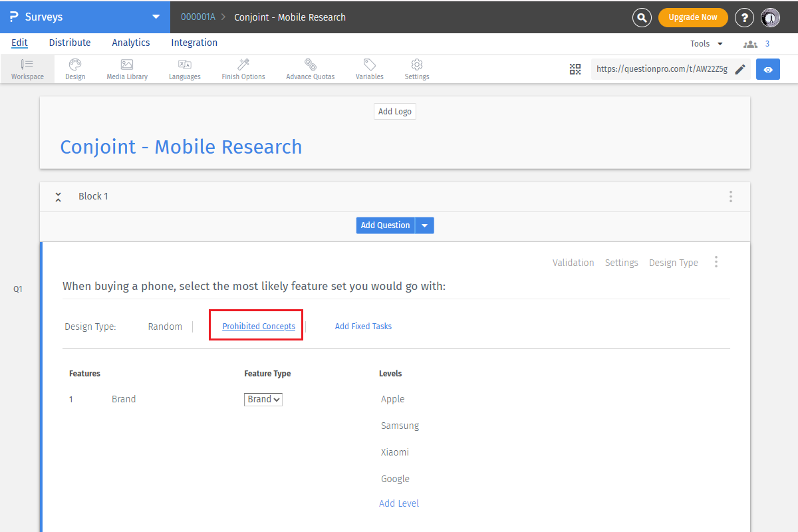This screenshot has height=532, width=798.
Task: Switch to the Analytics tab
Action: point(131,43)
